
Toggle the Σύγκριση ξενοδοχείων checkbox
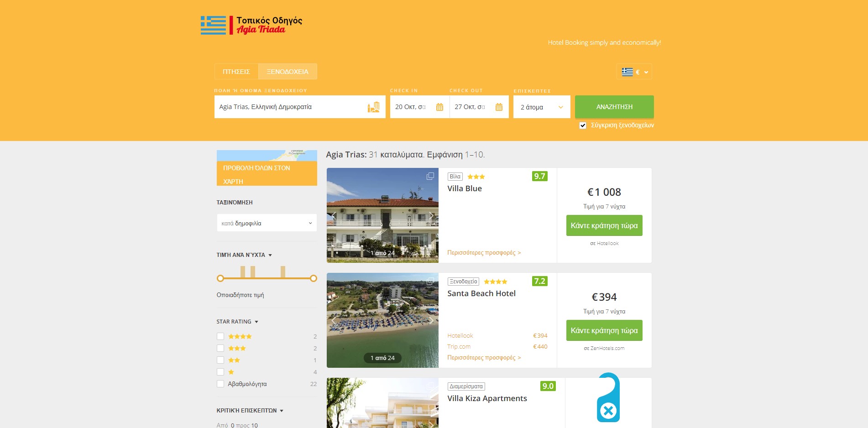(x=583, y=125)
